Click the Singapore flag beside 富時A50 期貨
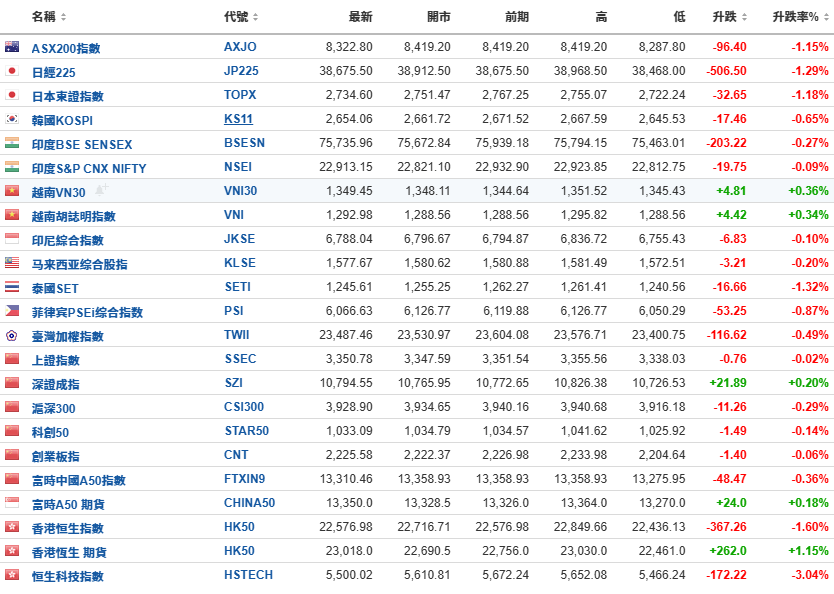The height and width of the screenshot is (594, 834). click(12, 503)
